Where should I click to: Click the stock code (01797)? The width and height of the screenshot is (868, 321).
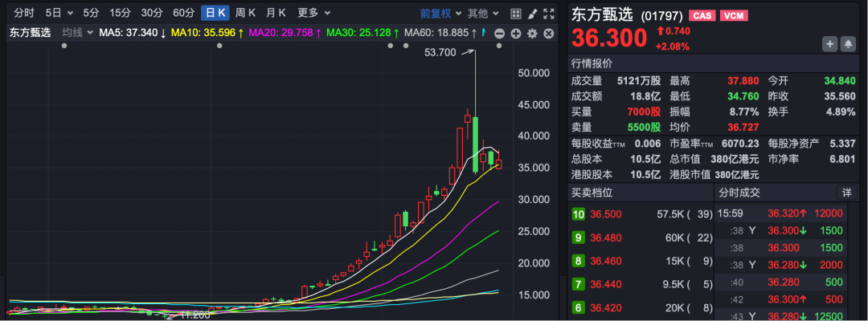tap(662, 16)
